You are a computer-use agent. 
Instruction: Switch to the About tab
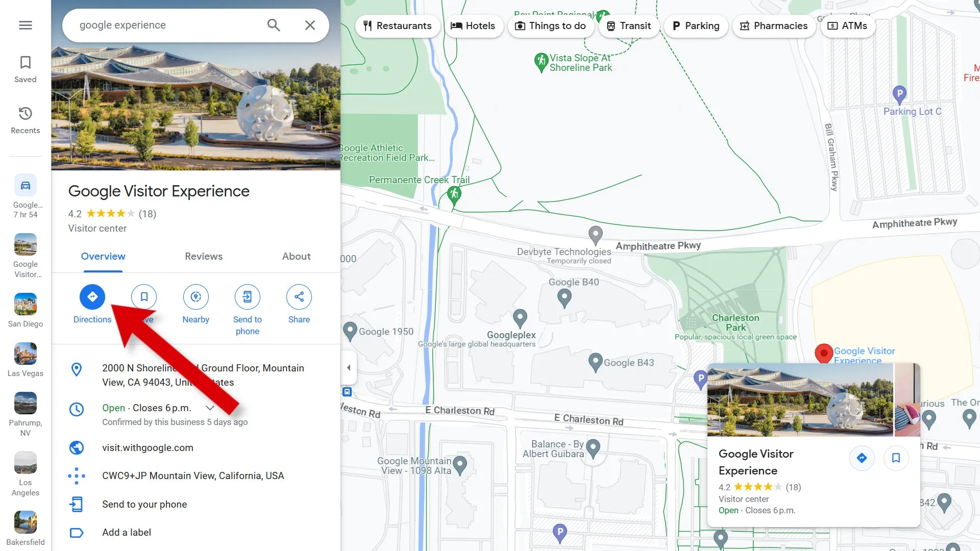click(297, 256)
